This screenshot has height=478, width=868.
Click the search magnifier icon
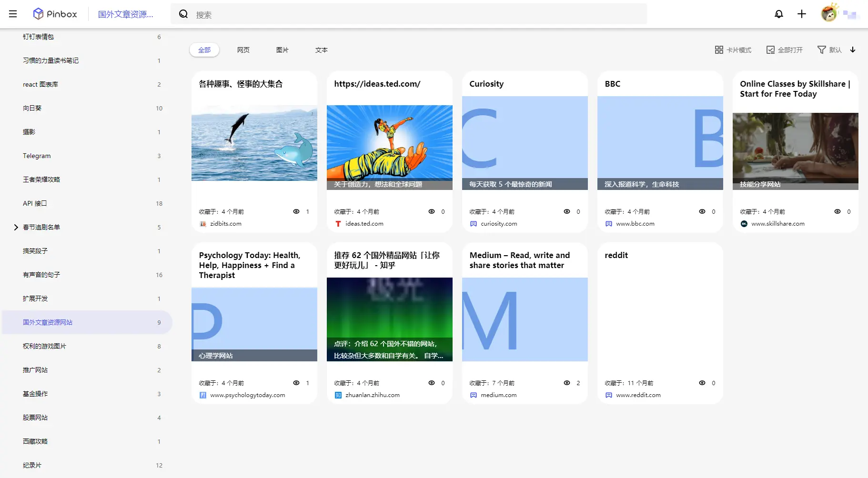(x=183, y=14)
